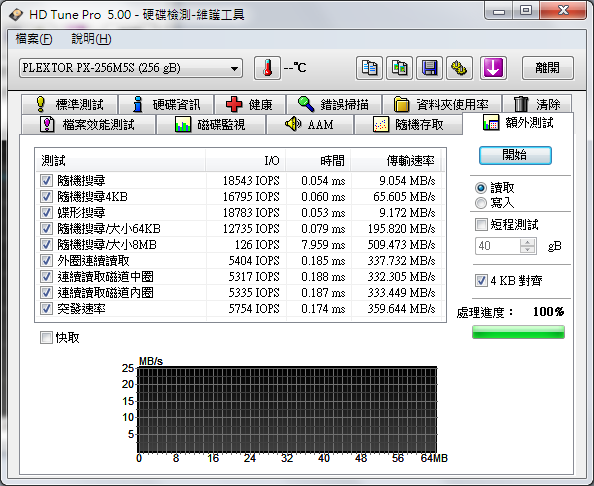Image resolution: width=594 pixels, height=486 pixels.
Task: Click the 18543 IOPS value
Action: (251, 181)
